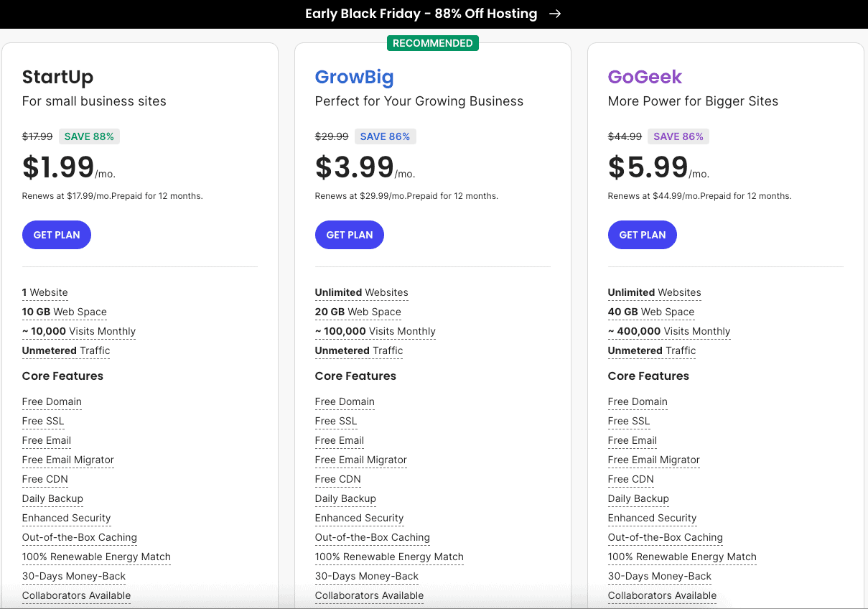Click SAVE 86% badge on GoGeek
868x609 pixels.
click(678, 136)
